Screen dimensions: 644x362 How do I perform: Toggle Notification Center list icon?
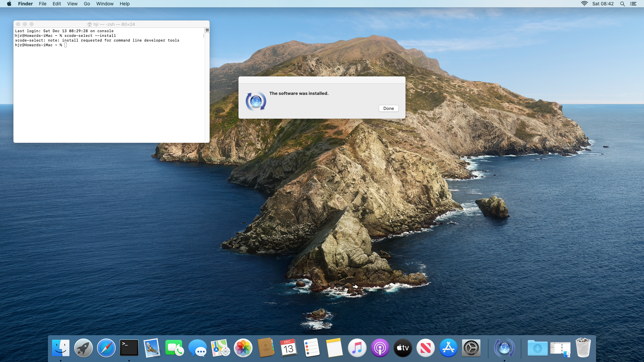(633, 4)
